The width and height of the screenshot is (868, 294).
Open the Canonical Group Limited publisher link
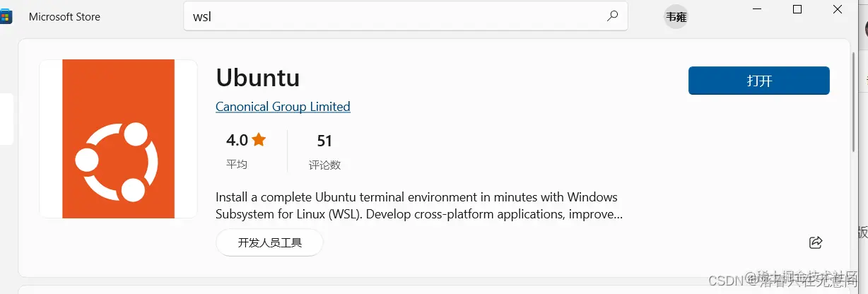pyautogui.click(x=283, y=107)
